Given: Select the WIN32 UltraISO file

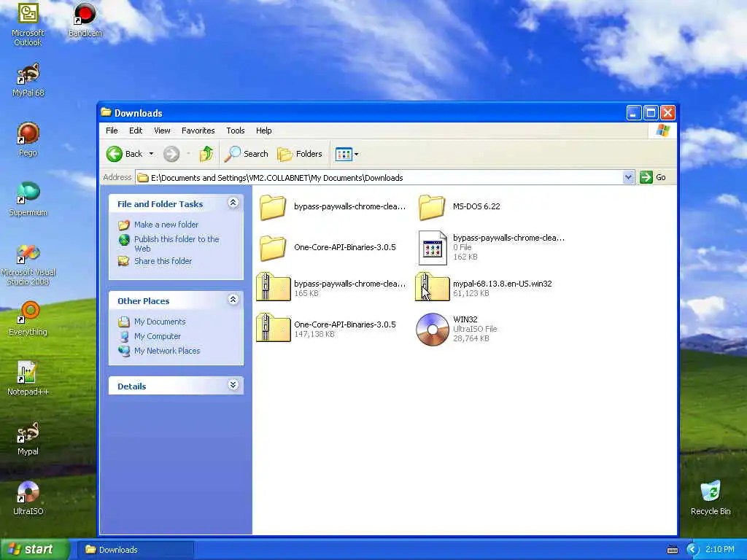Looking at the screenshot, I should click(x=457, y=329).
